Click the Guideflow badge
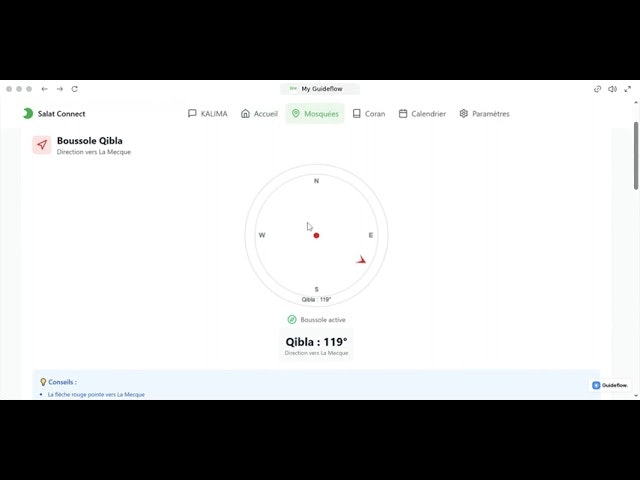640x480 pixels. (x=610, y=385)
